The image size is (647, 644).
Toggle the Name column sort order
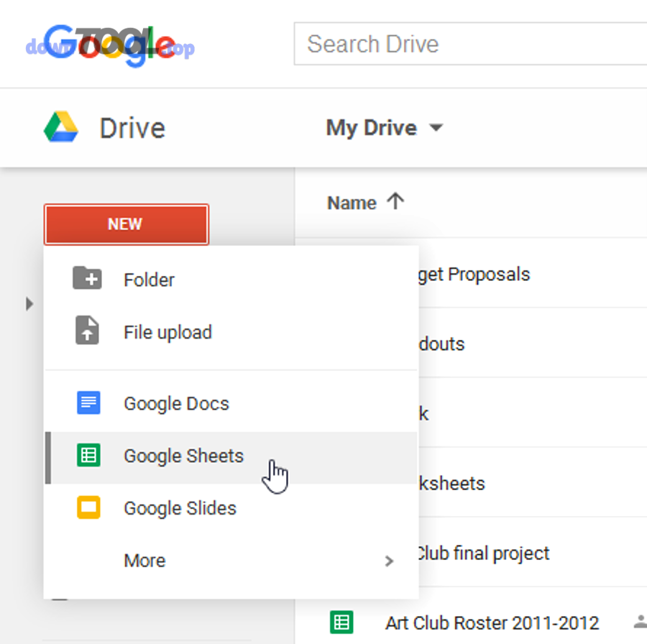tap(352, 203)
